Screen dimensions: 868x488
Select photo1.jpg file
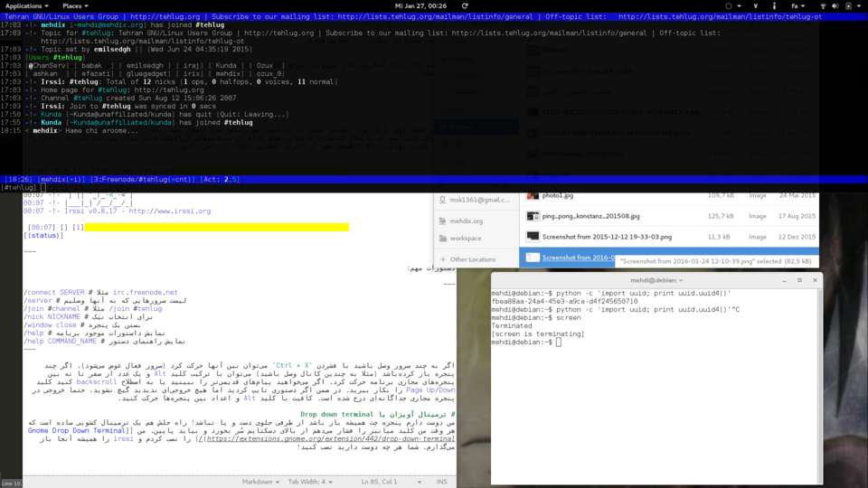pyautogui.click(x=558, y=195)
